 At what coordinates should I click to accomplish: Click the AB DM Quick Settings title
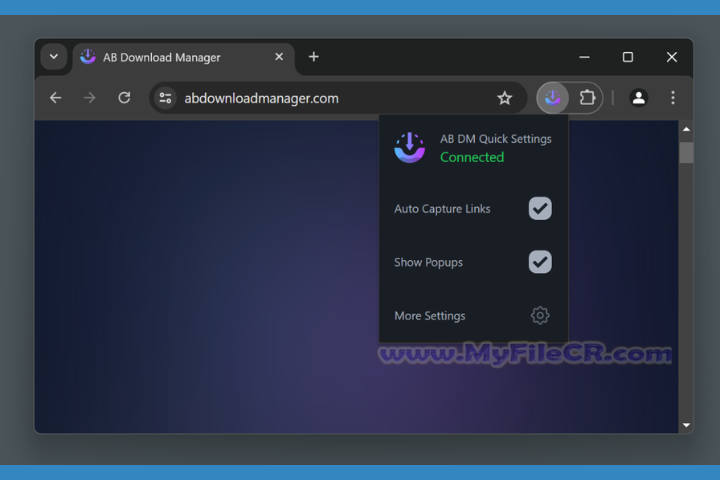[496, 139]
